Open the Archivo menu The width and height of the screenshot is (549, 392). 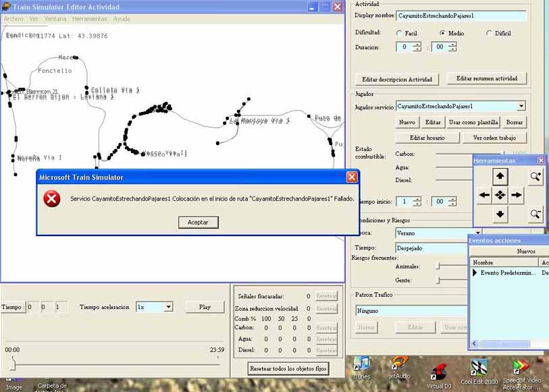point(14,19)
